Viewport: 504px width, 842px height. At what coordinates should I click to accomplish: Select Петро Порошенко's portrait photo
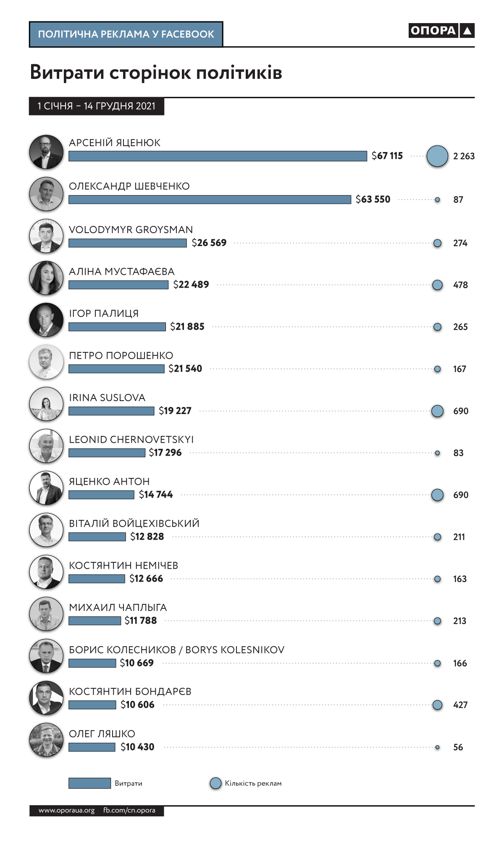tap(46, 362)
